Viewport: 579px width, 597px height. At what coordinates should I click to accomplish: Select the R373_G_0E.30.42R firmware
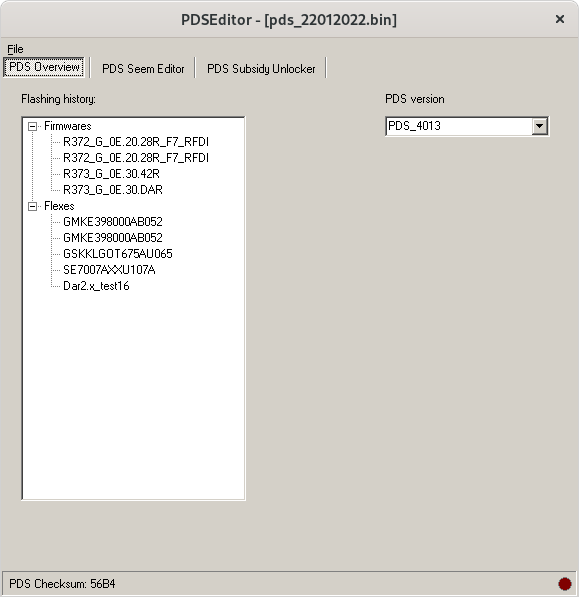[x=111, y=174]
